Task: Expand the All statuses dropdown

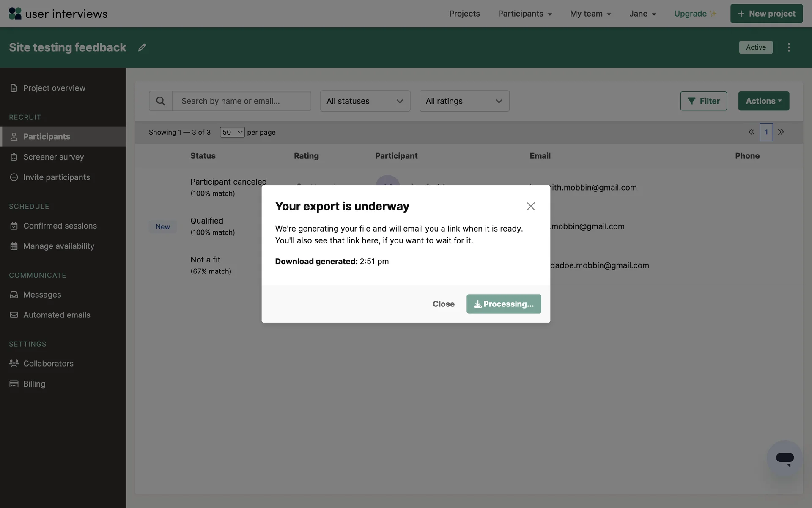Action: click(365, 101)
